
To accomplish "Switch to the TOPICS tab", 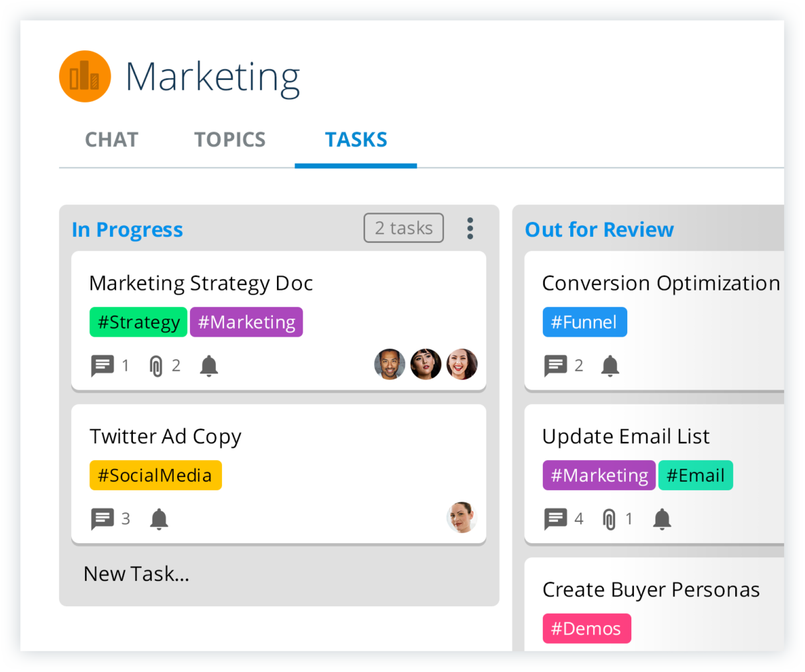I will click(x=229, y=139).
